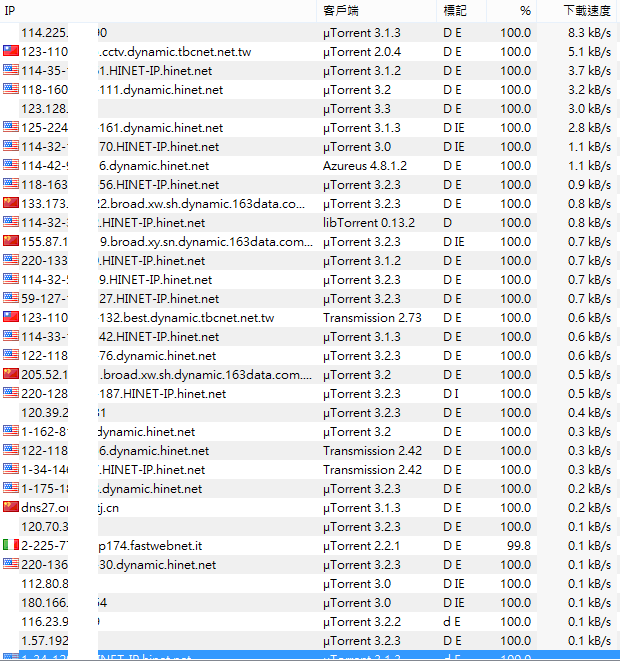Click the 'd E' flags cell for 116.23.9
This screenshot has width=620, height=661.
point(452,621)
